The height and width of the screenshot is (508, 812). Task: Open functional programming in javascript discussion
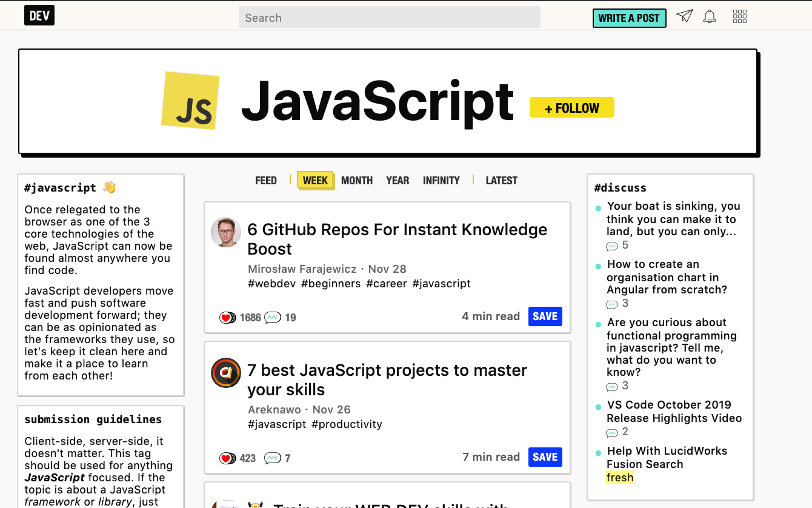pyautogui.click(x=671, y=347)
